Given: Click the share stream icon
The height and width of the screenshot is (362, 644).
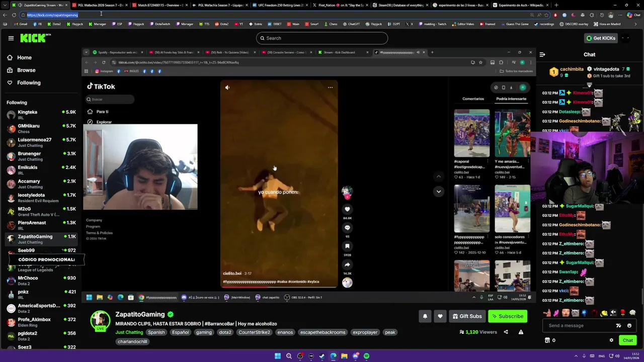Looking at the screenshot, I should pos(506,332).
